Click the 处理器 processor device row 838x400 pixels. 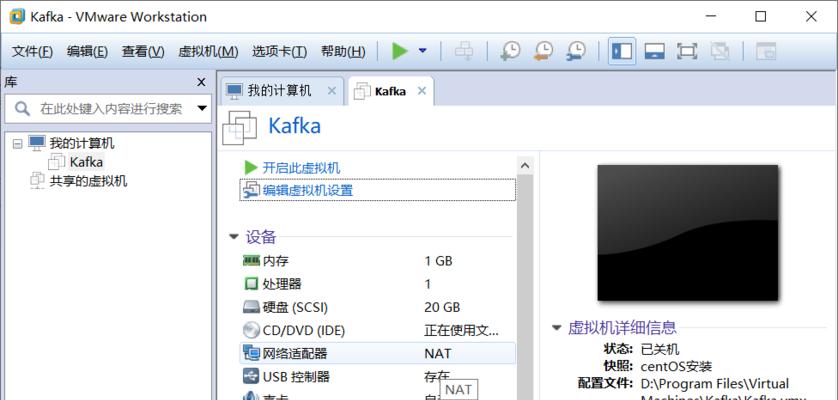[377, 284]
